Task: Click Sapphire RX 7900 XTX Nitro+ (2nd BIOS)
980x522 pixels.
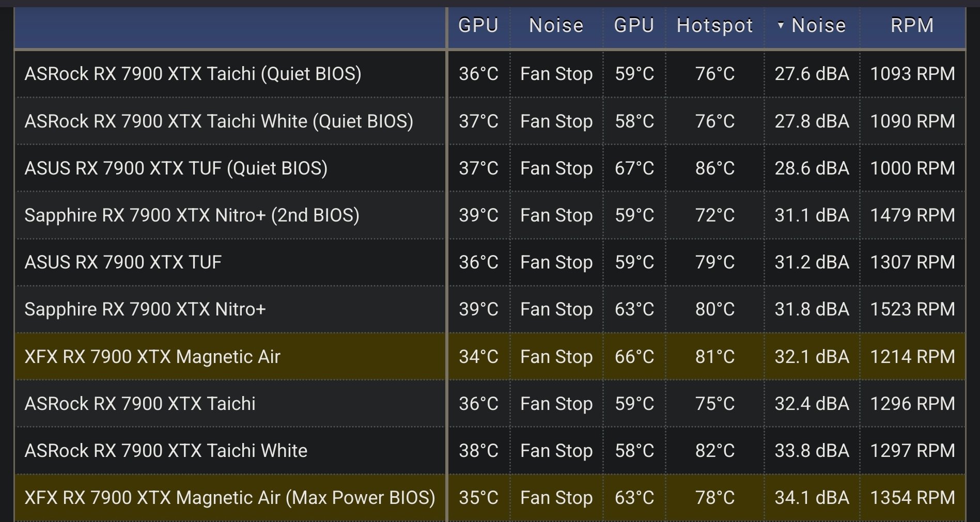Action: pyautogui.click(x=192, y=215)
